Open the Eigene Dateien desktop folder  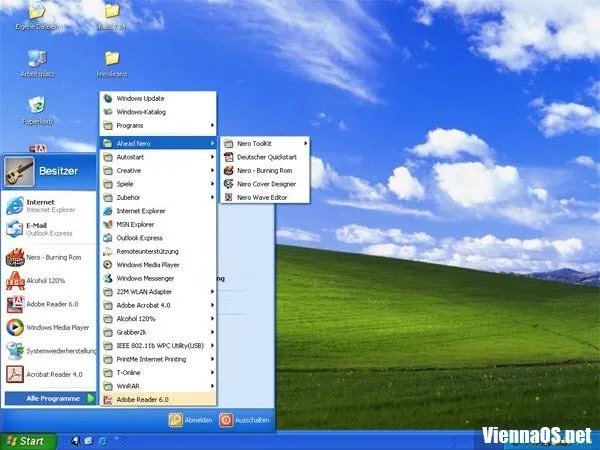[x=38, y=12]
